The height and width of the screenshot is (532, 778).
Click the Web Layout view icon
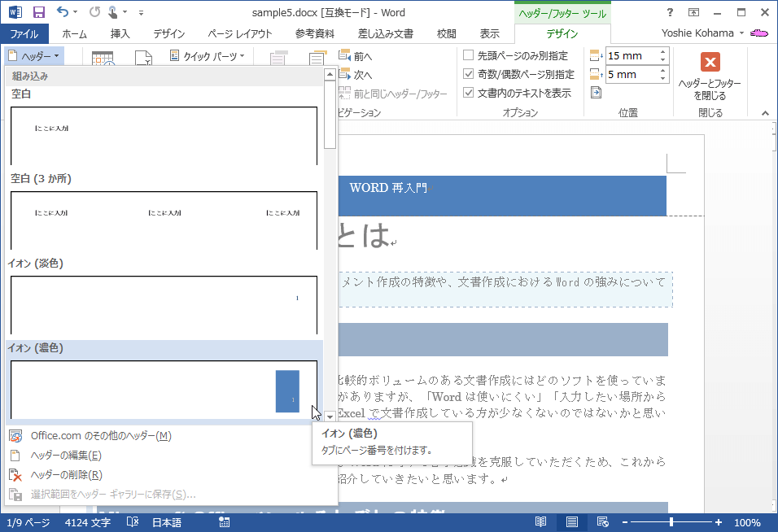(602, 521)
